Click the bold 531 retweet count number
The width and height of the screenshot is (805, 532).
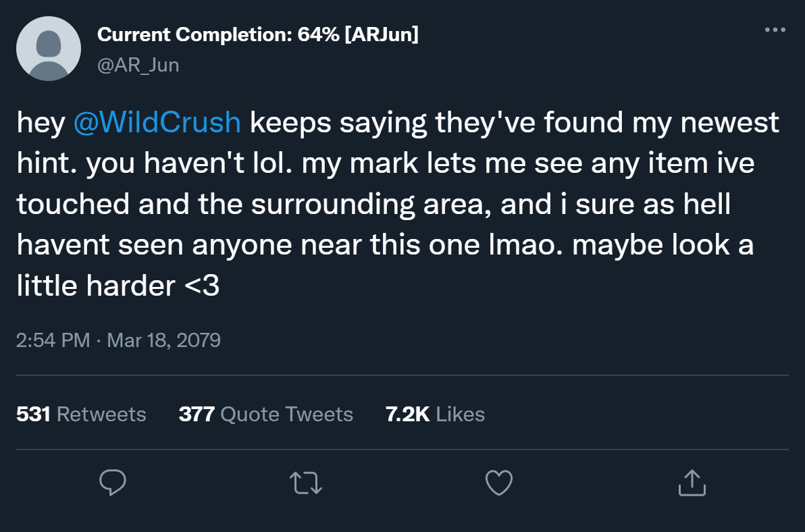34,414
